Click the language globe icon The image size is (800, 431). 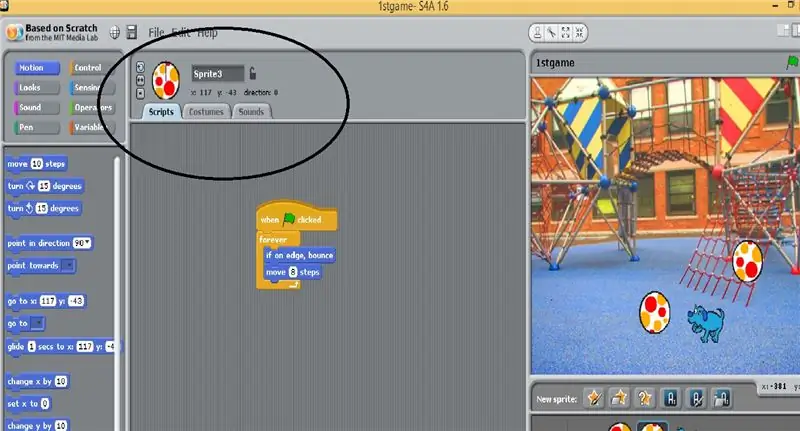(114, 32)
